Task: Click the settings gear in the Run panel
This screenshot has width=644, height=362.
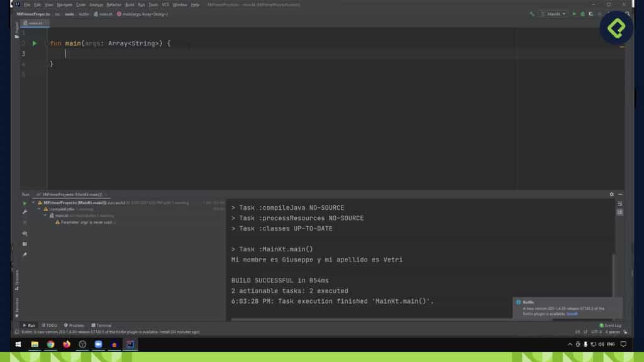Action: pos(610,194)
